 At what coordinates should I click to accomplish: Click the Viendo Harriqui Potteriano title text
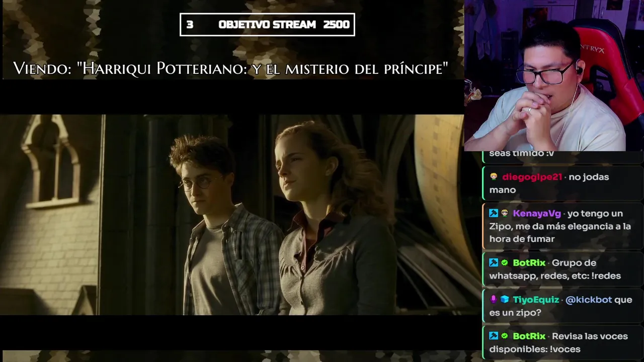[x=230, y=68]
